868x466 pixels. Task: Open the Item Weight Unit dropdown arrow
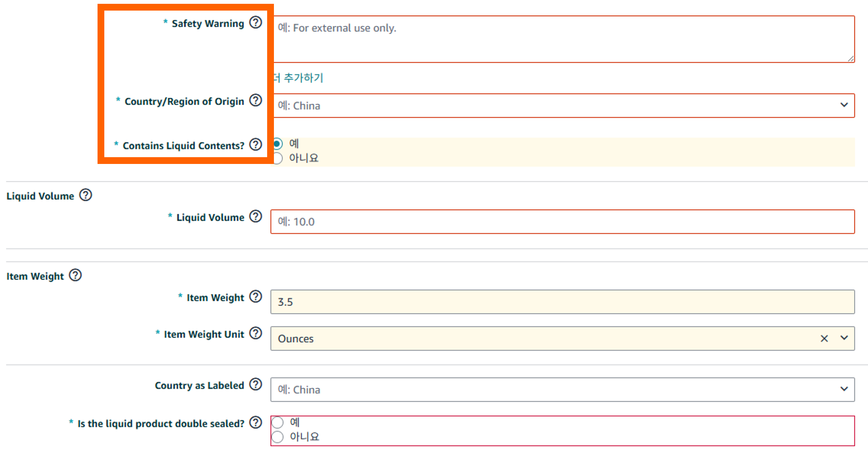click(x=844, y=338)
